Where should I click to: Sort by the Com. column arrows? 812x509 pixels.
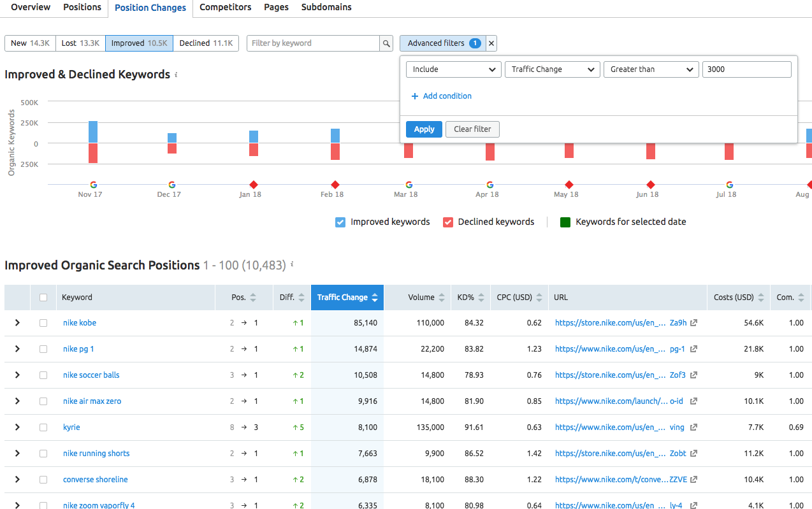(x=801, y=298)
